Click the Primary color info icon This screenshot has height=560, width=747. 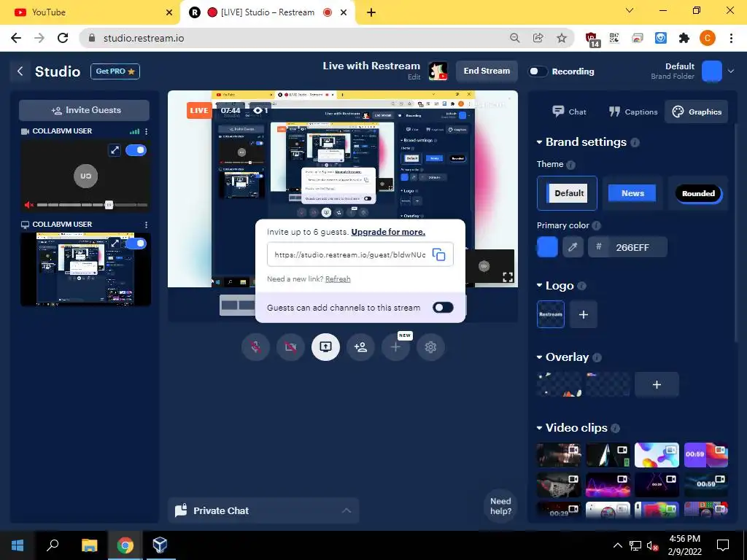[596, 226]
